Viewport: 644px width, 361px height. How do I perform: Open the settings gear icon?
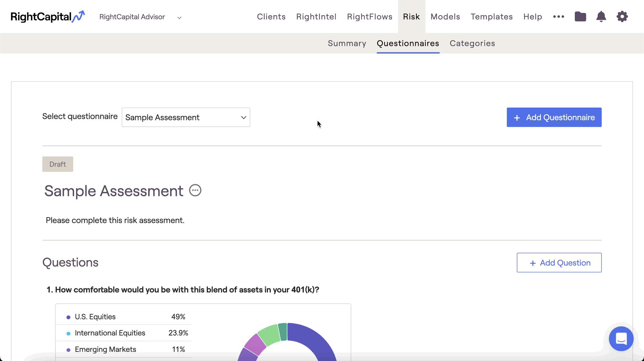point(622,16)
